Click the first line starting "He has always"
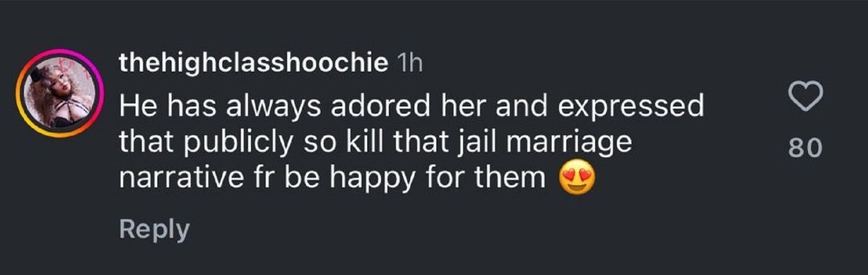 (x=412, y=107)
